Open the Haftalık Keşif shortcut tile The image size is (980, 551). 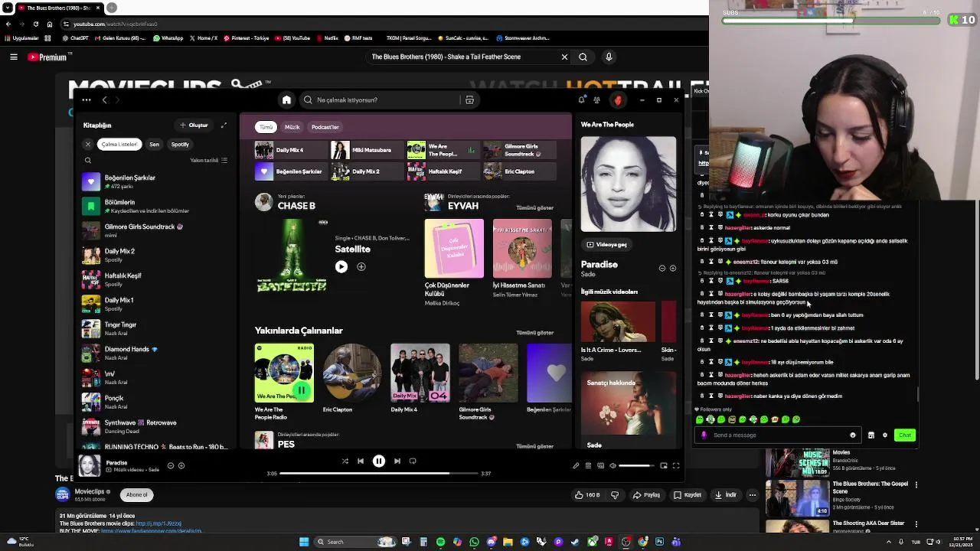tap(442, 171)
